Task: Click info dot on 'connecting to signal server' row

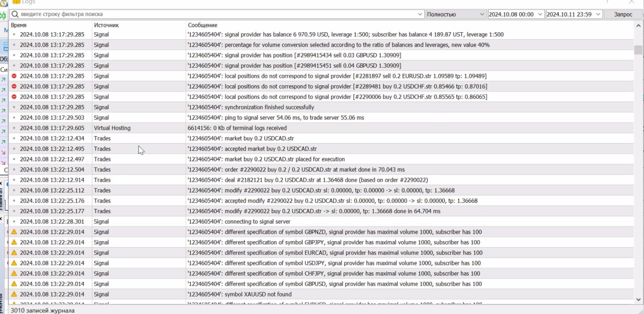Action: click(x=14, y=222)
